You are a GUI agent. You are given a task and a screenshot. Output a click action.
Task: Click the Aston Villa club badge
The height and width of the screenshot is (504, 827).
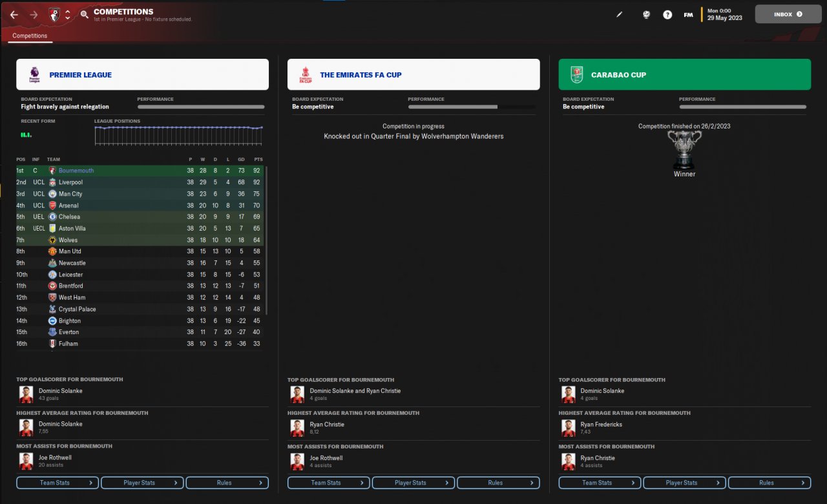click(52, 228)
